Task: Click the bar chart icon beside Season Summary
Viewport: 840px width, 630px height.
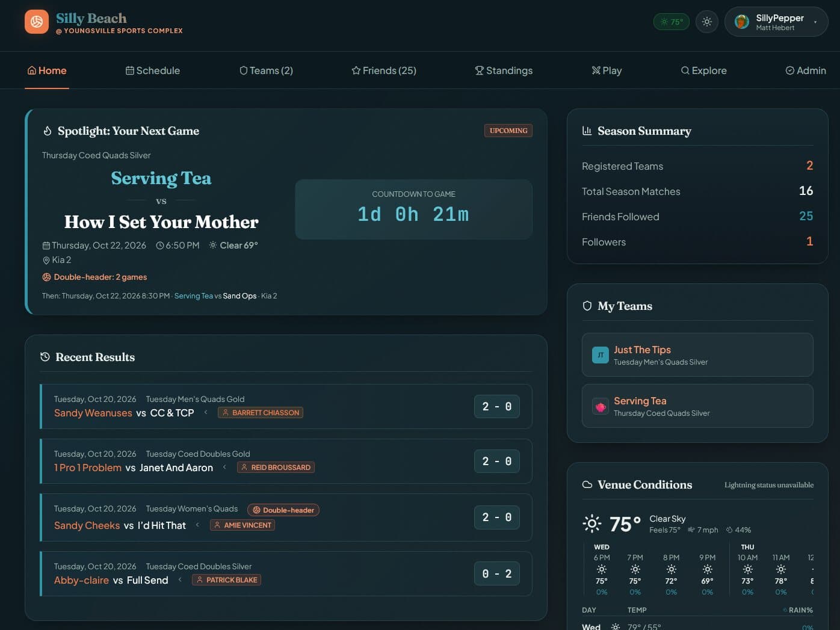Action: [x=587, y=131]
